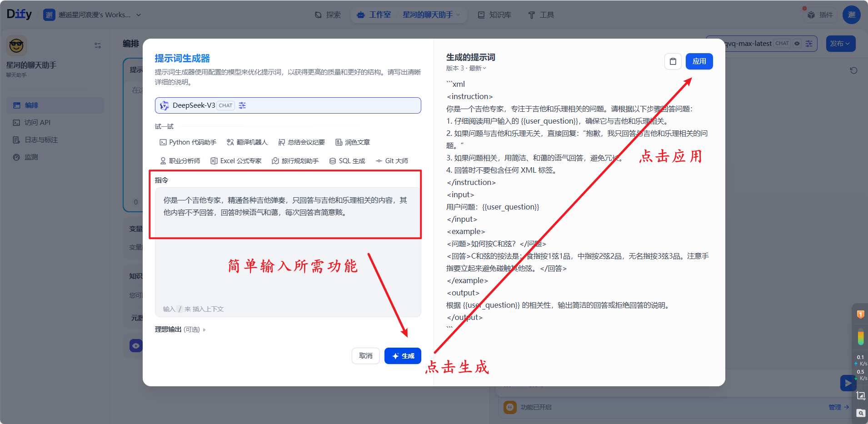
Task: Click the orange notification icon at right edge
Action: tap(860, 314)
